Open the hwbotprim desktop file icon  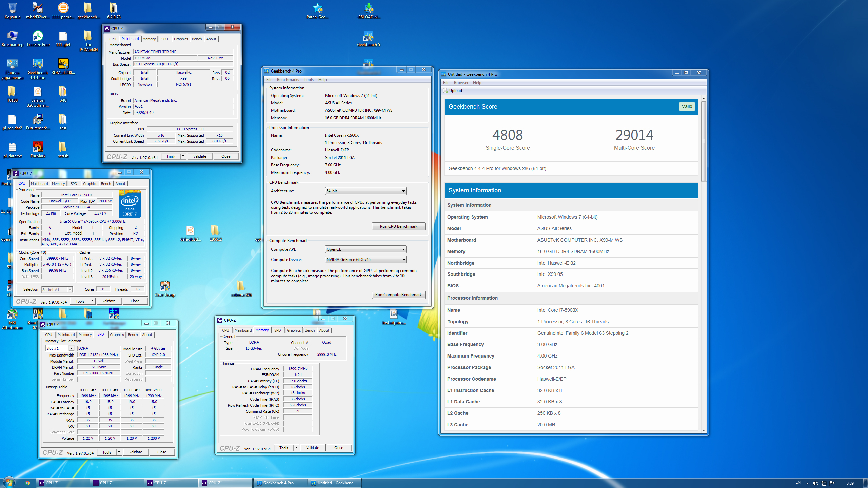(x=394, y=317)
